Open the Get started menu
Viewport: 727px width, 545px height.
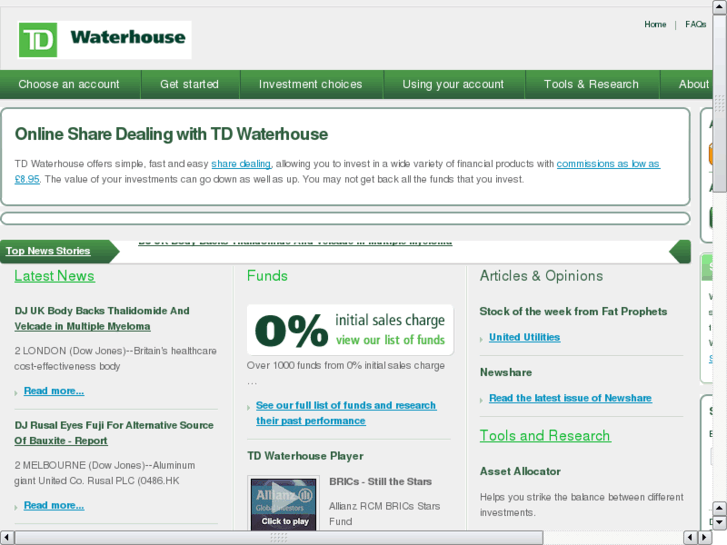tap(190, 84)
